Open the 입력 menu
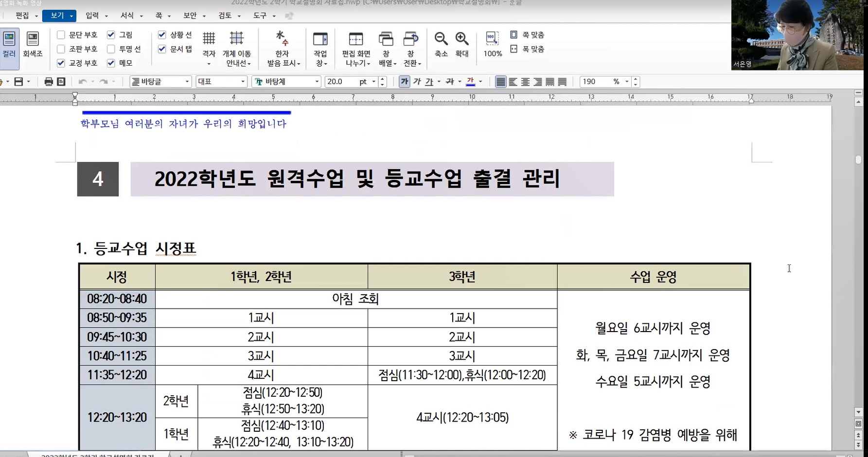 point(92,16)
